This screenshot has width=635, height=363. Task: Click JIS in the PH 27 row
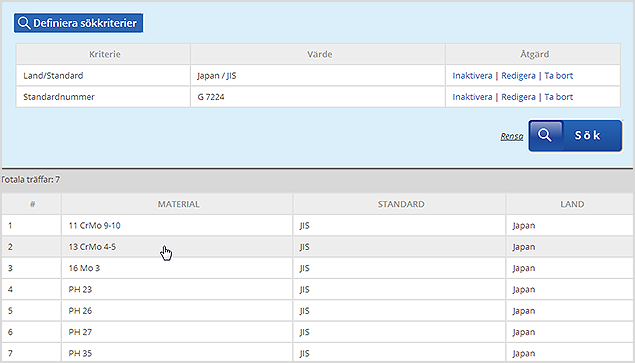click(x=305, y=332)
